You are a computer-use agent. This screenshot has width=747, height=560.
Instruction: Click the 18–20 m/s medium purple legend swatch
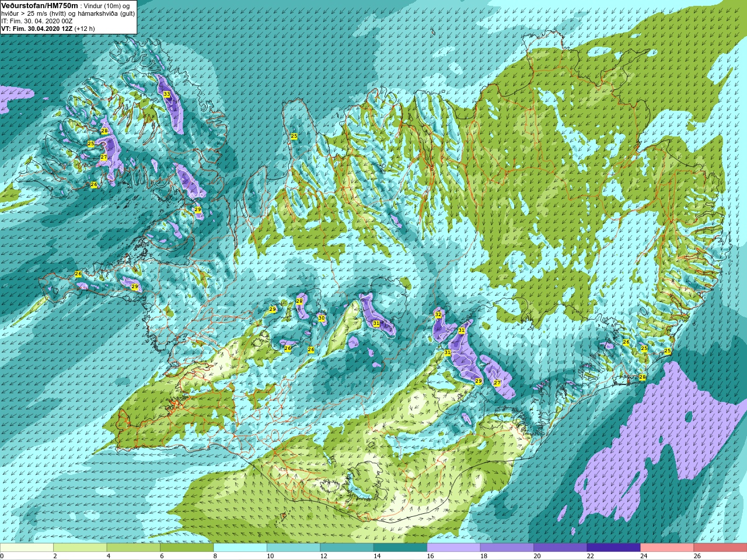point(507,548)
